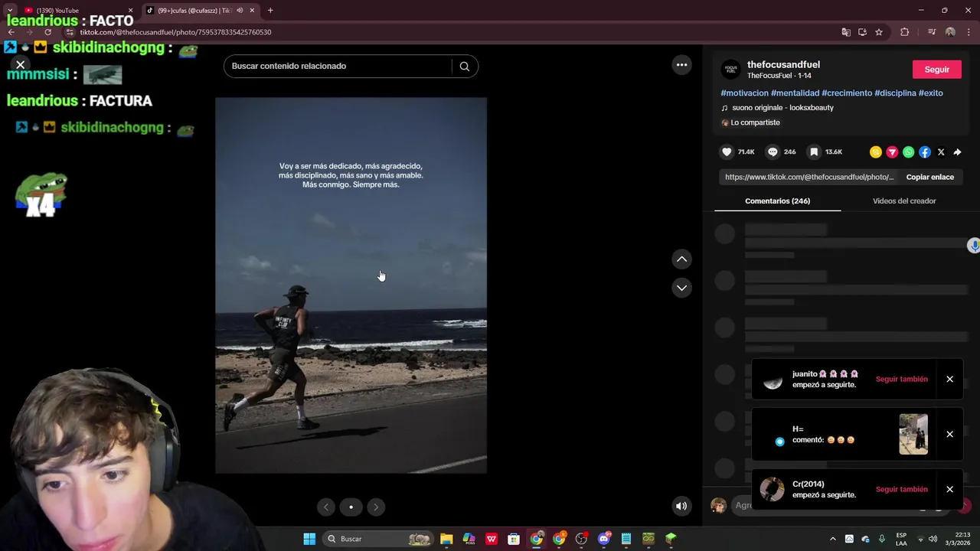This screenshot has width=980, height=551.
Task: Reload the page in the browser
Action: (47, 32)
